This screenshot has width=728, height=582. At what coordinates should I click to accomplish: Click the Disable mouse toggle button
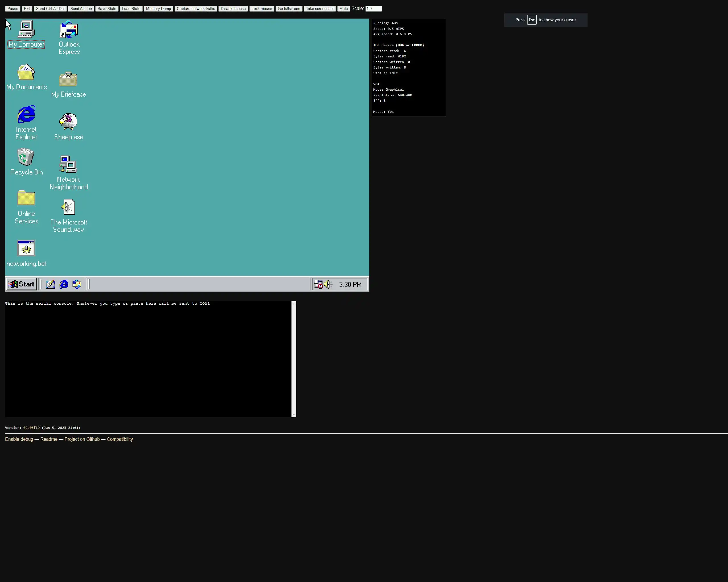point(233,9)
